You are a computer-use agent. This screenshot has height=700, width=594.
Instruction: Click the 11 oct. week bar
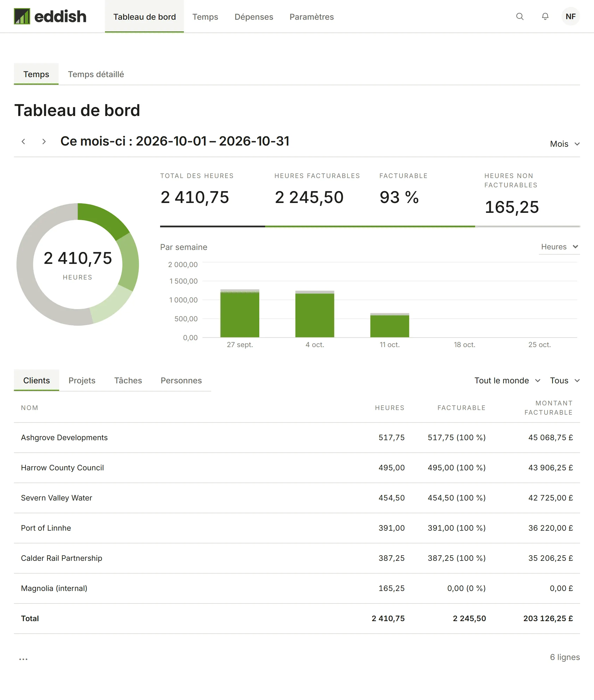pyautogui.click(x=390, y=325)
